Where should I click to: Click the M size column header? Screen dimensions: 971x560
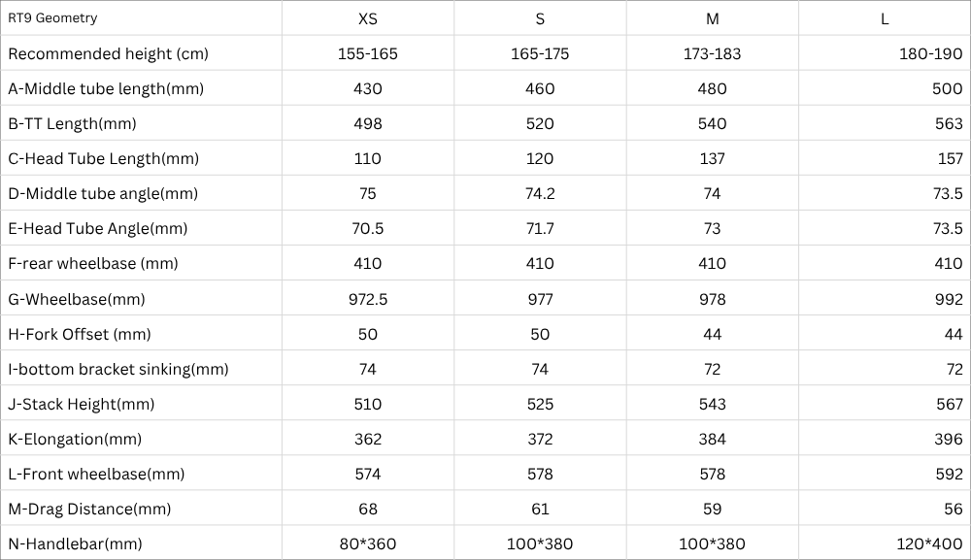712,18
